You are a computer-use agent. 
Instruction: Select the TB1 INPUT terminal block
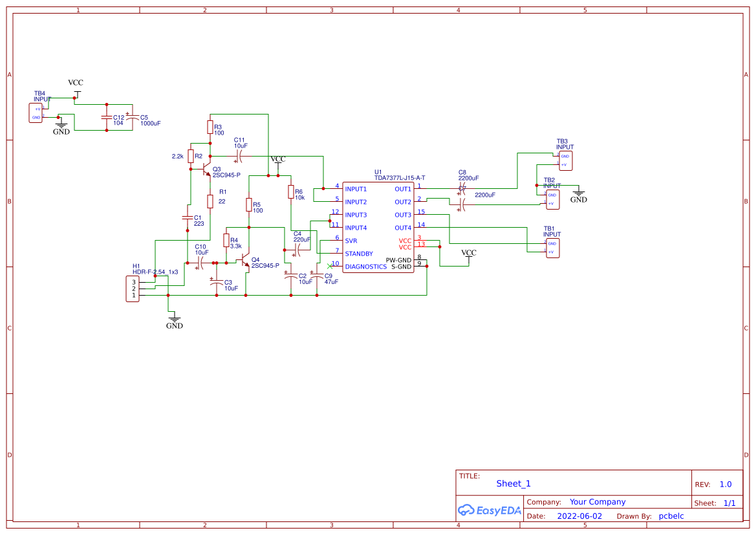pyautogui.click(x=552, y=248)
